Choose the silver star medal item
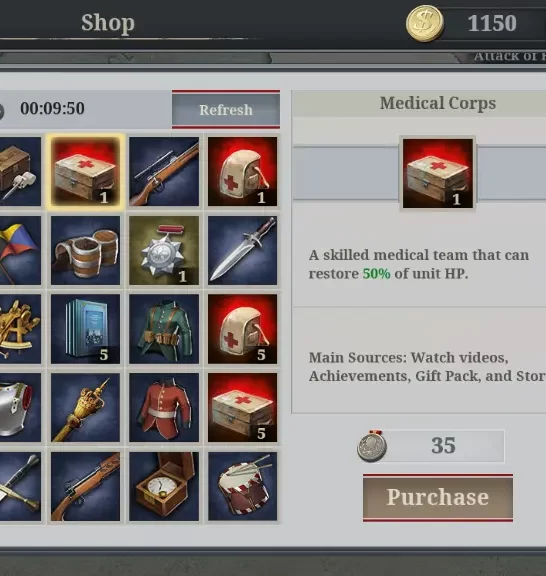Viewport: 546px width, 576px height. (x=164, y=250)
